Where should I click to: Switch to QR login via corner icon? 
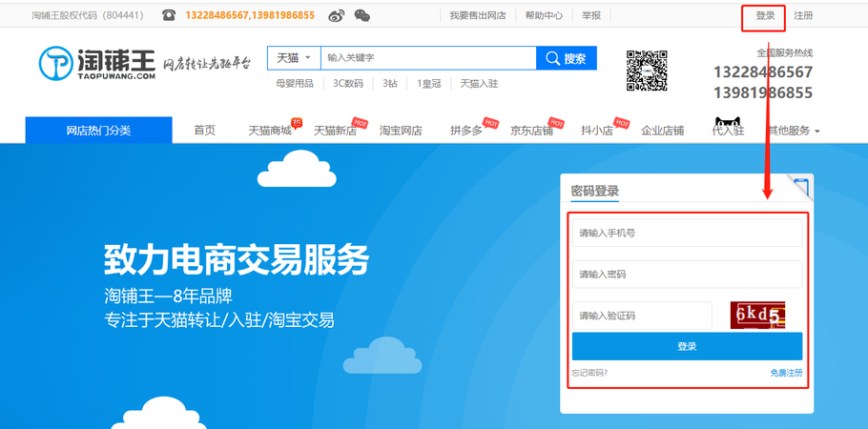point(800,187)
